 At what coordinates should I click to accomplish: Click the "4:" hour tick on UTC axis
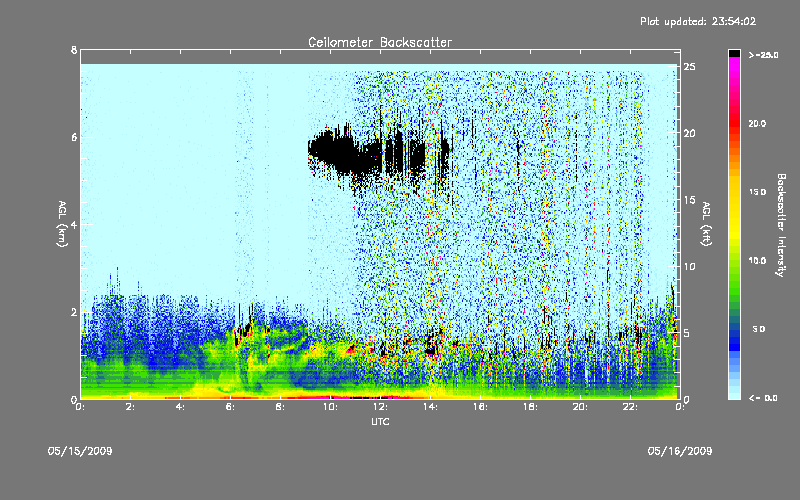point(180,407)
